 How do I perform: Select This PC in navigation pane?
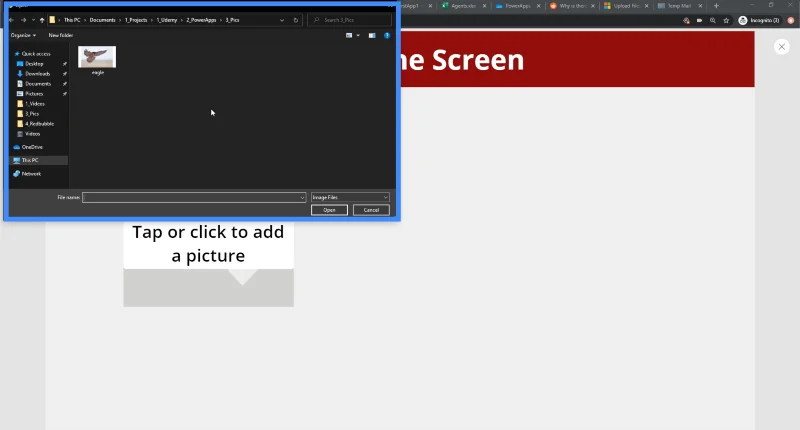click(x=30, y=160)
